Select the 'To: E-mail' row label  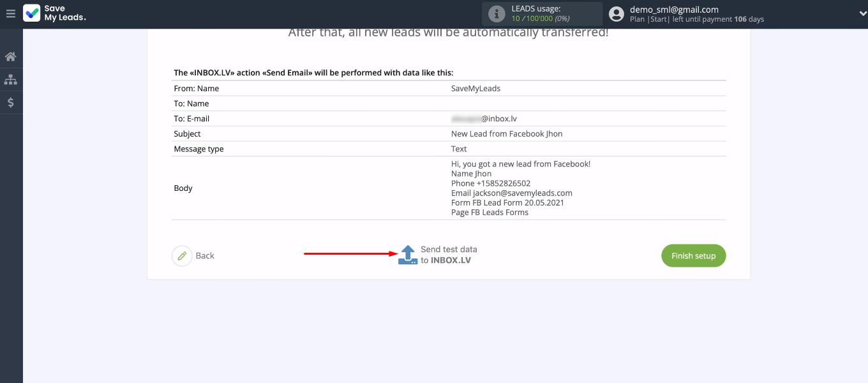[191, 119]
